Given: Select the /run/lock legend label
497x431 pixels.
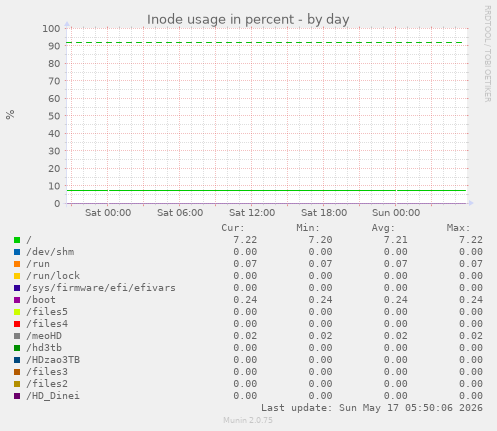Looking at the screenshot, I should point(53,276).
